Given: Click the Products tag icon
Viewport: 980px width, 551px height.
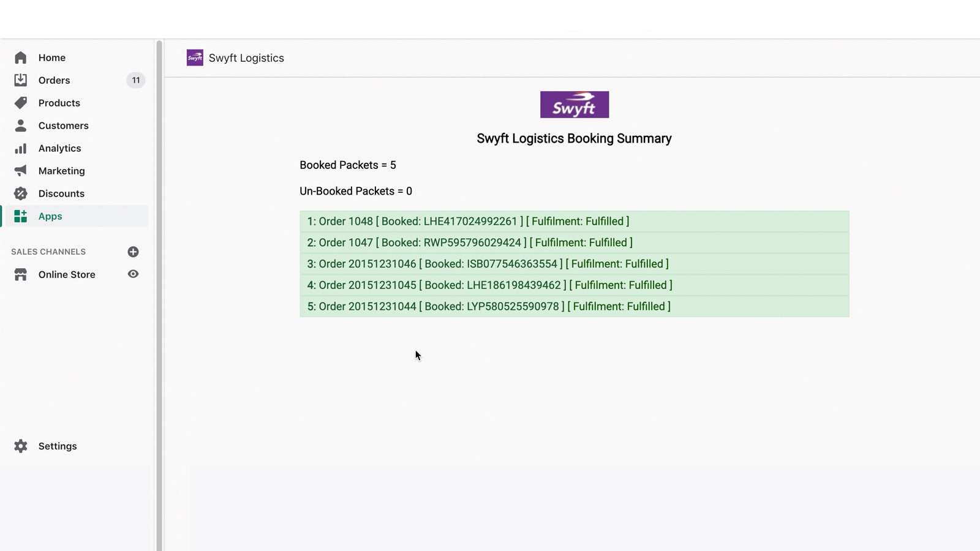Looking at the screenshot, I should click(20, 103).
